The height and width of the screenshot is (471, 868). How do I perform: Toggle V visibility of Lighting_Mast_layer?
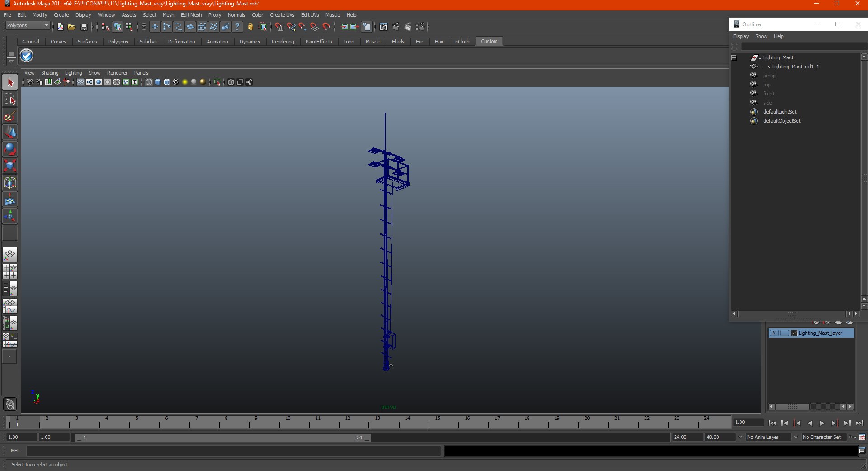774,333
